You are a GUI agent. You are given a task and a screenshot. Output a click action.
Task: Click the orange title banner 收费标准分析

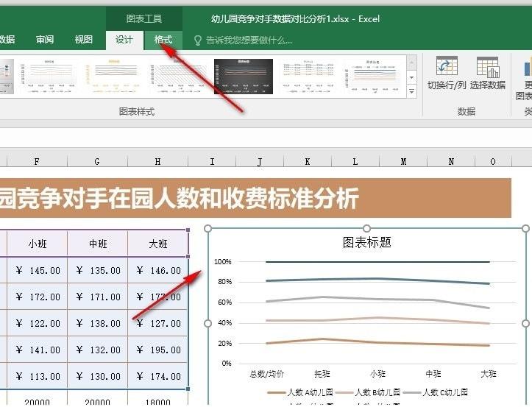(255, 198)
